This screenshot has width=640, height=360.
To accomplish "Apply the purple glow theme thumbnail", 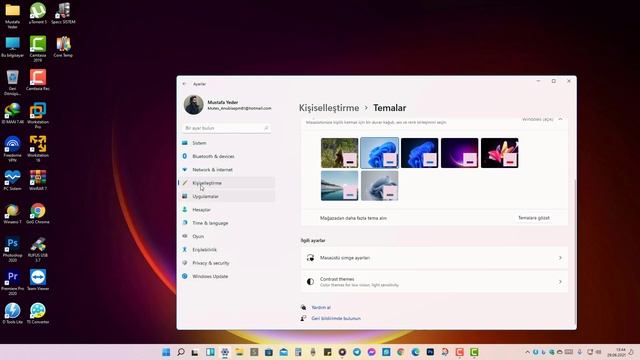I will click(460, 153).
